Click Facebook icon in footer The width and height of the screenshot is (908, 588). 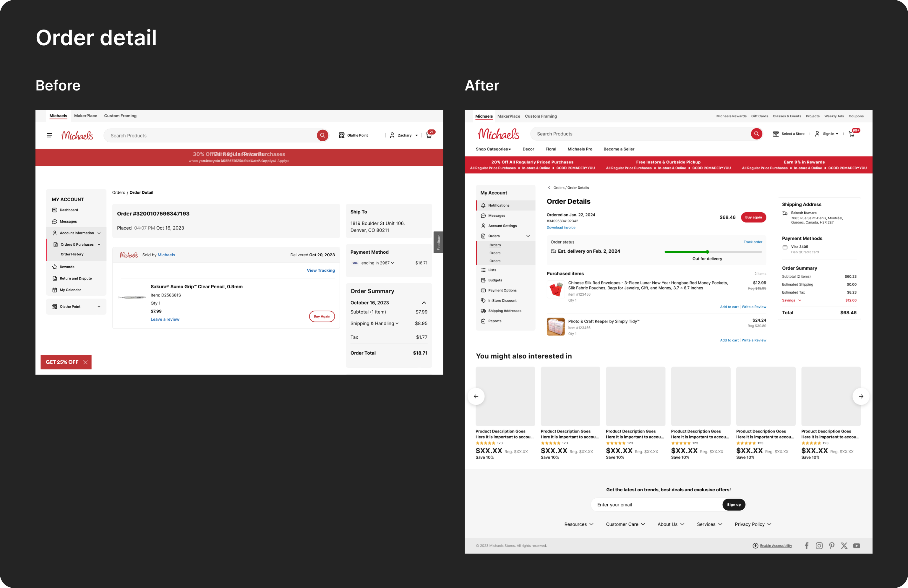807,546
